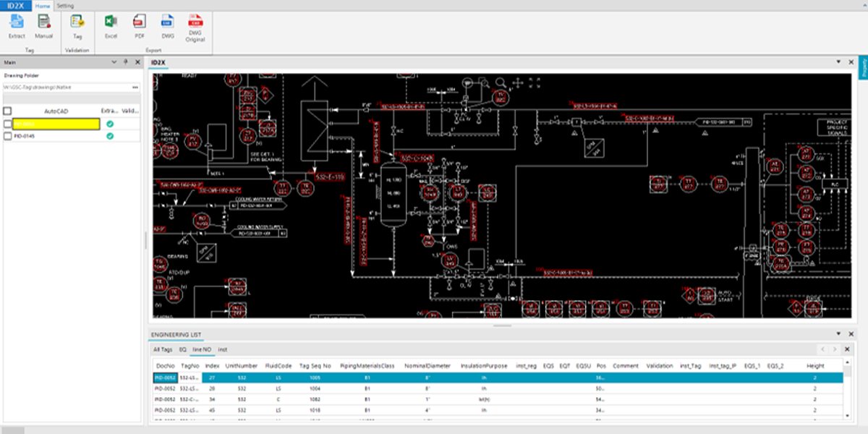
Task: Open the ID2X drawing view dropdown arrow
Action: coord(838,63)
